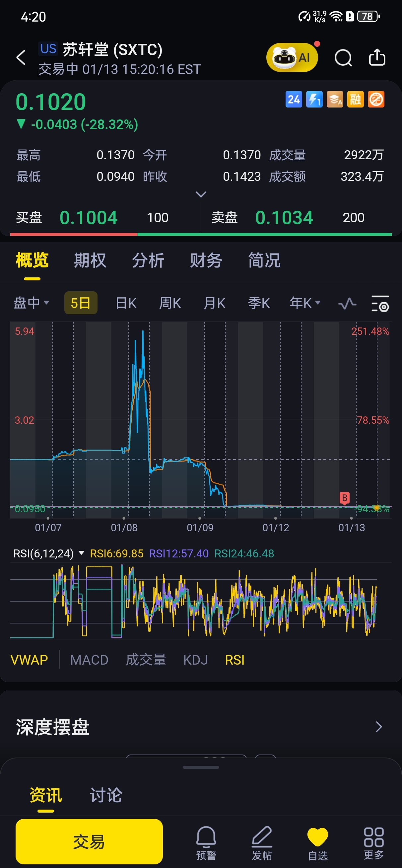The height and width of the screenshot is (868, 402).
Task: Tap the bid-ask ratio bar
Action: pyautogui.click(x=201, y=234)
